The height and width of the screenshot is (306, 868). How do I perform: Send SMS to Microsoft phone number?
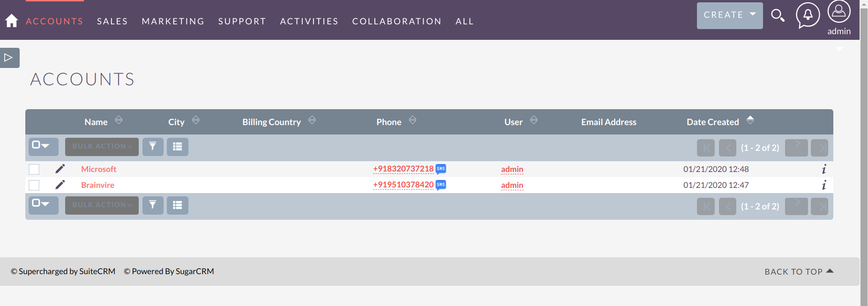point(441,169)
